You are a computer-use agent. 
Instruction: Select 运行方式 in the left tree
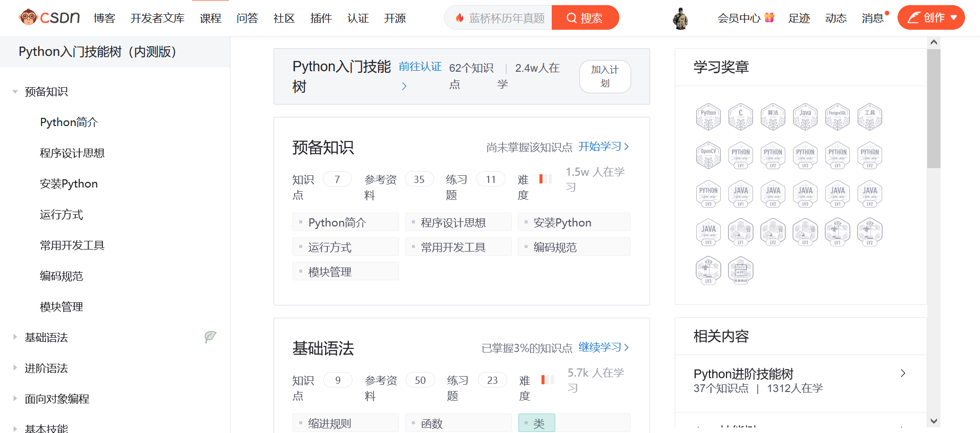point(61,215)
